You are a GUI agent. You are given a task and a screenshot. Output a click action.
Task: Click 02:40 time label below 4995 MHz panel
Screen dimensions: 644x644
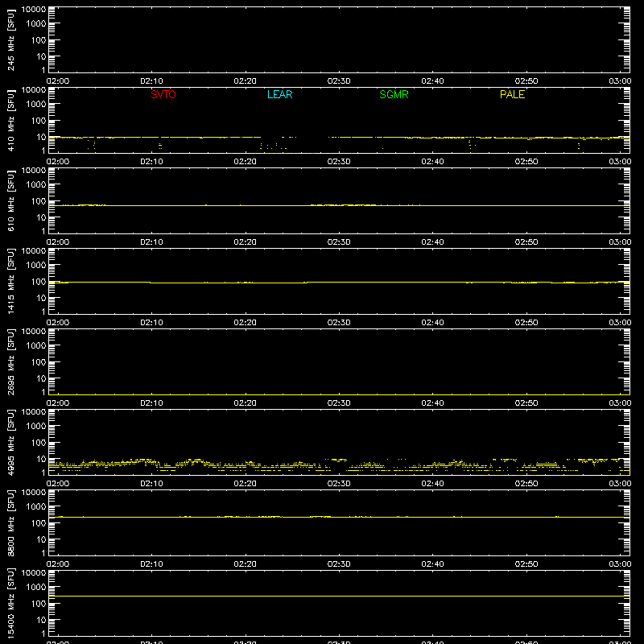[432, 484]
